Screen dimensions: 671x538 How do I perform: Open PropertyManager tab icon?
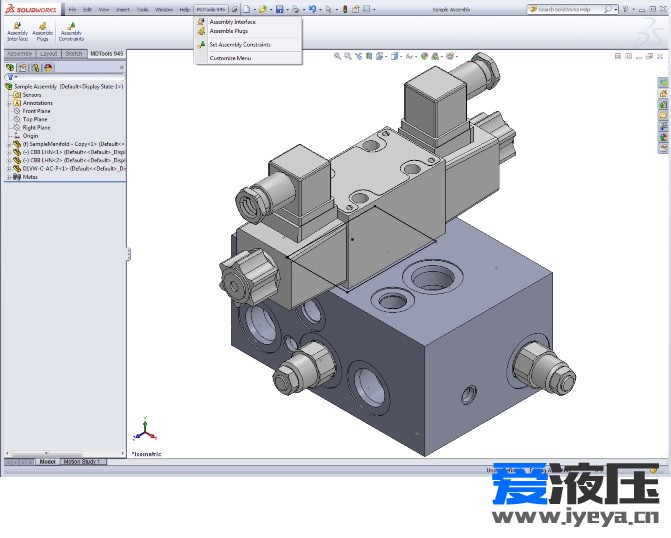click(x=23, y=68)
